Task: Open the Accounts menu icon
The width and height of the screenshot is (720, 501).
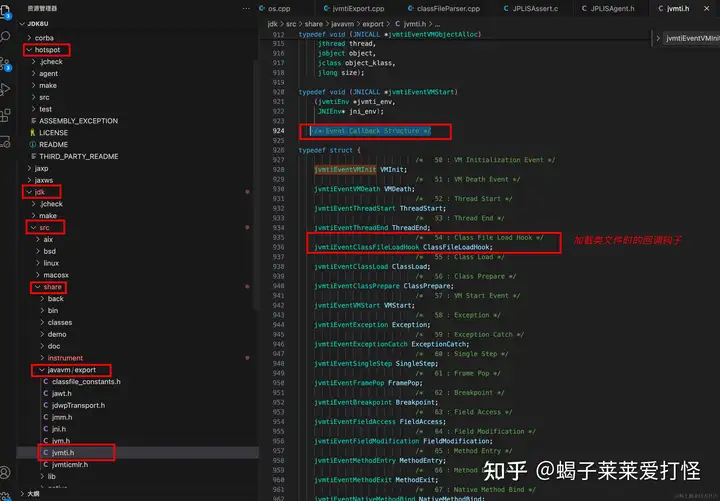Action: (5, 472)
